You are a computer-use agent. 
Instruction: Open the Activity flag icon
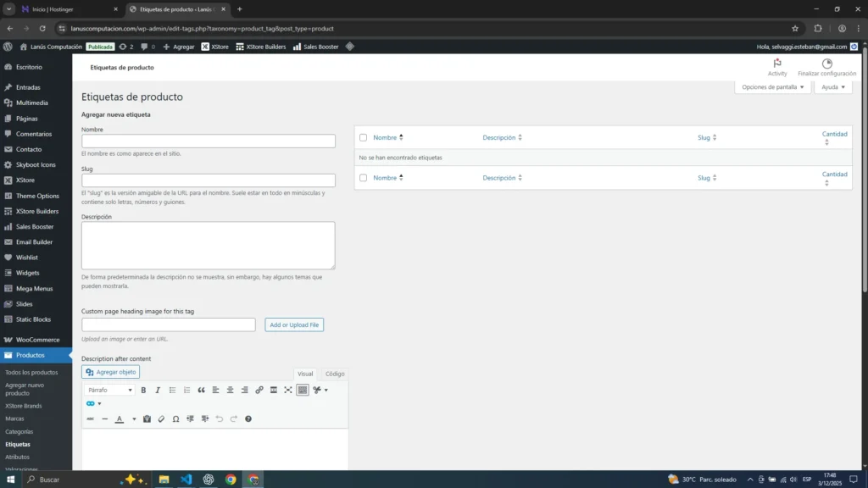pos(777,64)
